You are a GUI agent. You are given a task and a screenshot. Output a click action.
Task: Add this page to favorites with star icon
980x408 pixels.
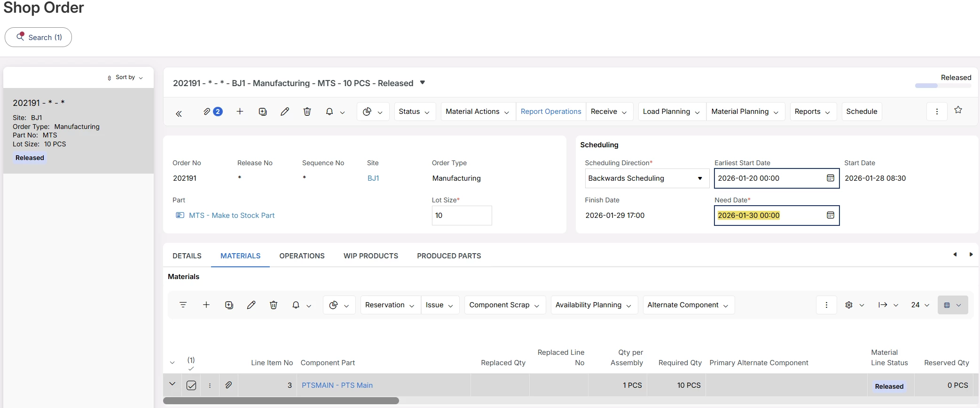click(x=958, y=110)
